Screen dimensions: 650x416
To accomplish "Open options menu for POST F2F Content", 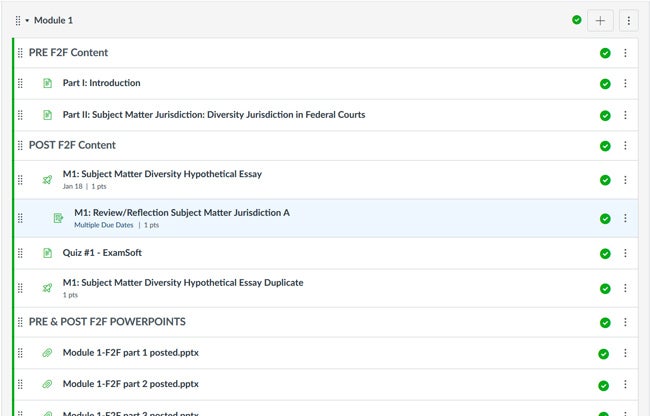I will [x=625, y=145].
